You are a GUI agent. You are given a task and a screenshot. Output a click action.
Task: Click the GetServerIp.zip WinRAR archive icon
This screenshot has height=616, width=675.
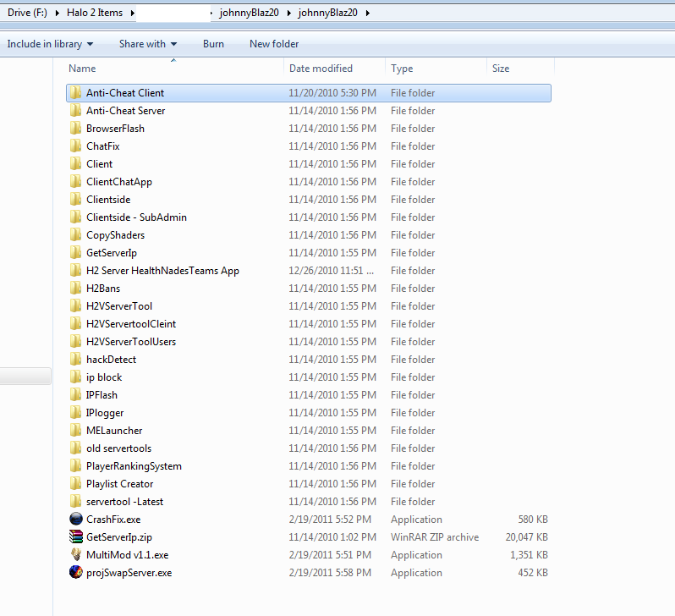coord(76,537)
